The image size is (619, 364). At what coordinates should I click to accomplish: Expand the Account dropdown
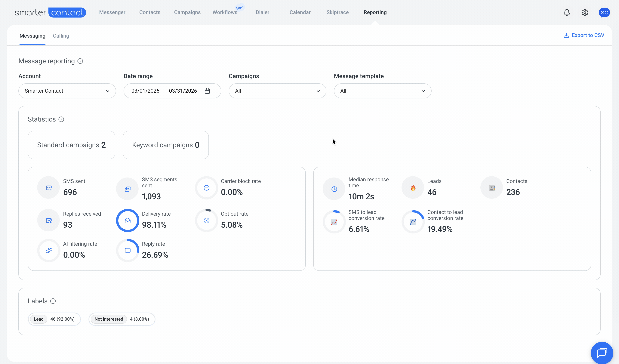(x=67, y=91)
